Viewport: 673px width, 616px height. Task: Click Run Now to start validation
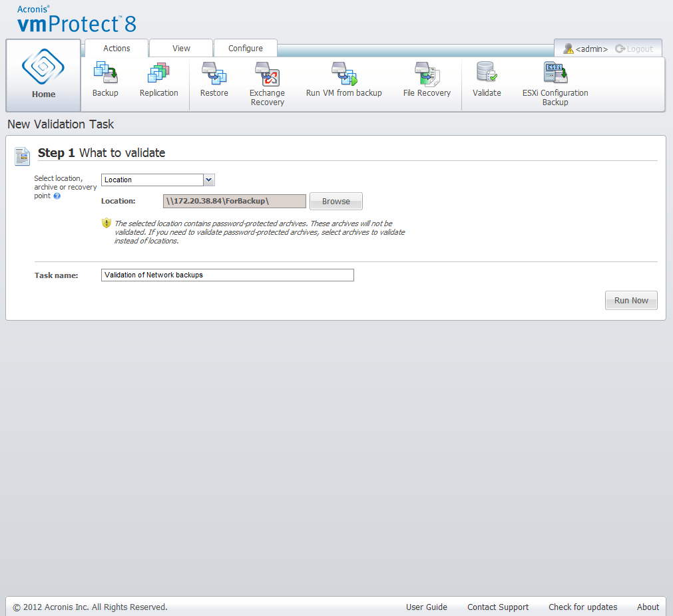click(631, 300)
